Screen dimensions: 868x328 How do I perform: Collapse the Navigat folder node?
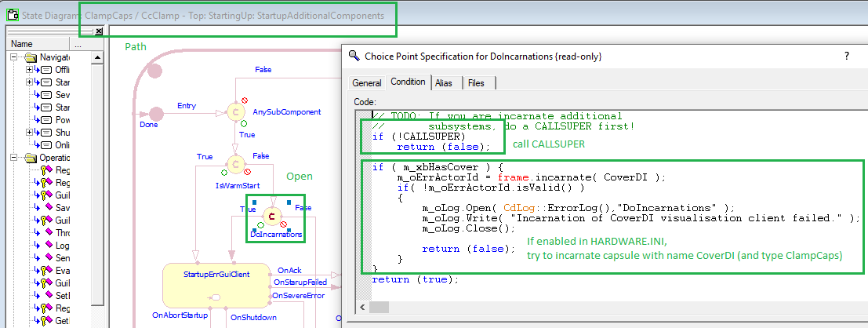pos(13,57)
